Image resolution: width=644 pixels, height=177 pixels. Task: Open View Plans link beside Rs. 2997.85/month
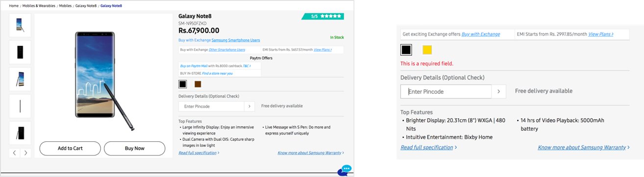coord(600,34)
